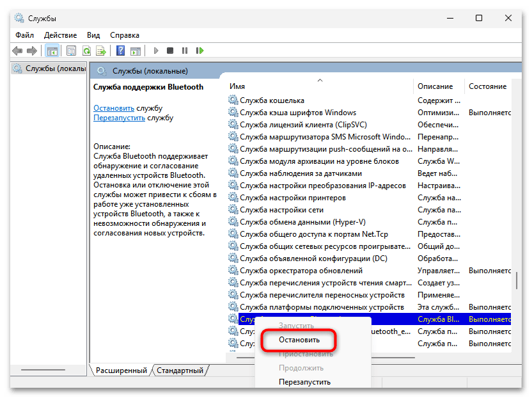Click the Refresh toolbar icon
The height and width of the screenshot is (398, 532).
click(x=86, y=51)
